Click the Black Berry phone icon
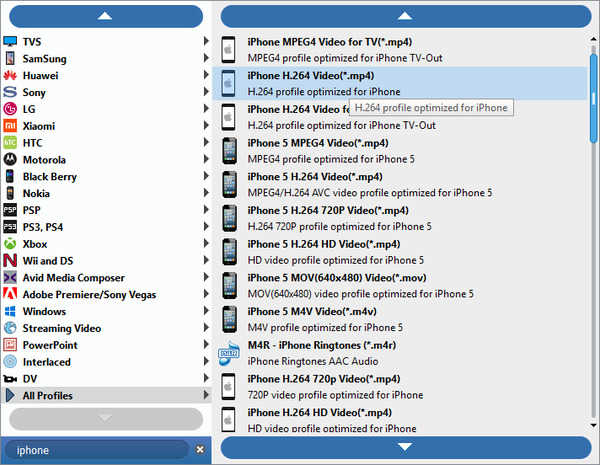The image size is (600, 465). pos(10,176)
